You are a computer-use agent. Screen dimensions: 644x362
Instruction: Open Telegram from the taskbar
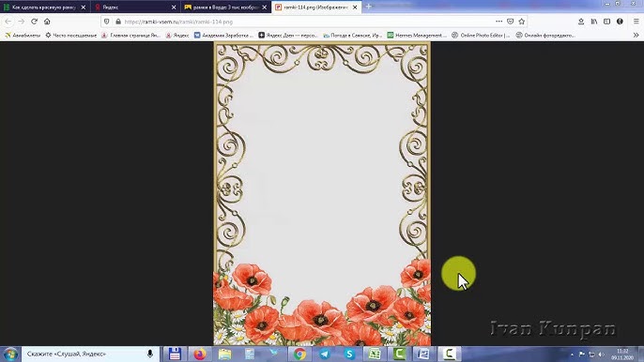(x=325, y=354)
